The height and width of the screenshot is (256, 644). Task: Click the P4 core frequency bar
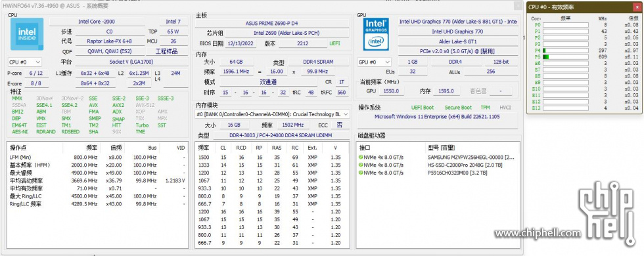[x=566, y=51]
